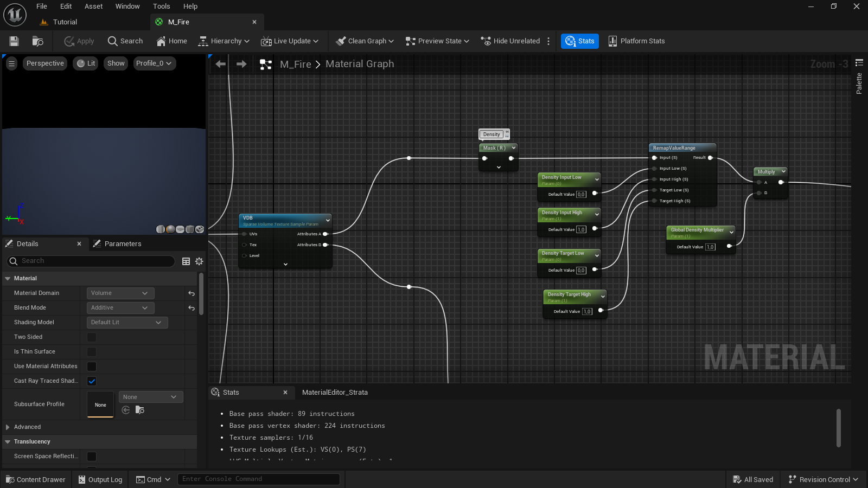The image size is (868, 488).
Task: Close the Details panel tab
Action: click(79, 244)
